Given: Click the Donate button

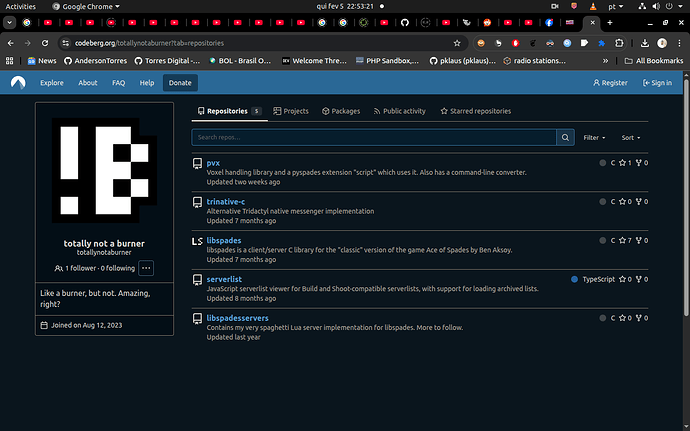Looking at the screenshot, I should tap(180, 83).
